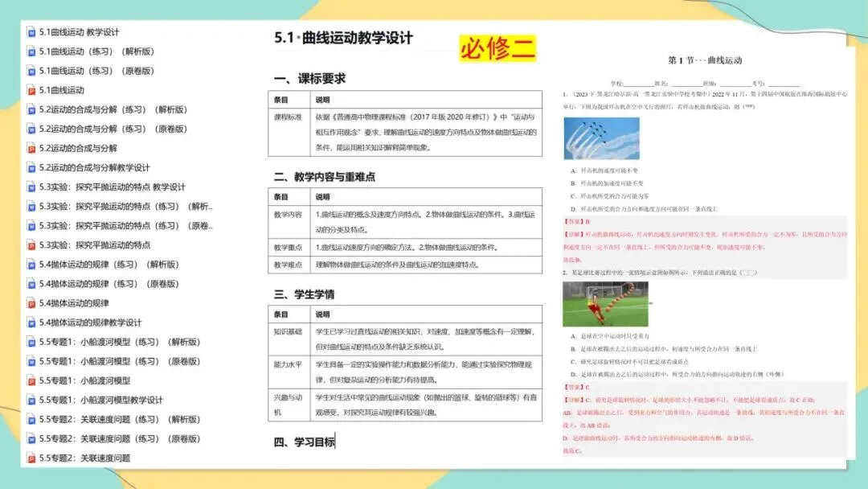Click the red 【答案】C answer line
This screenshot has width=868, height=489.
pyautogui.click(x=577, y=387)
